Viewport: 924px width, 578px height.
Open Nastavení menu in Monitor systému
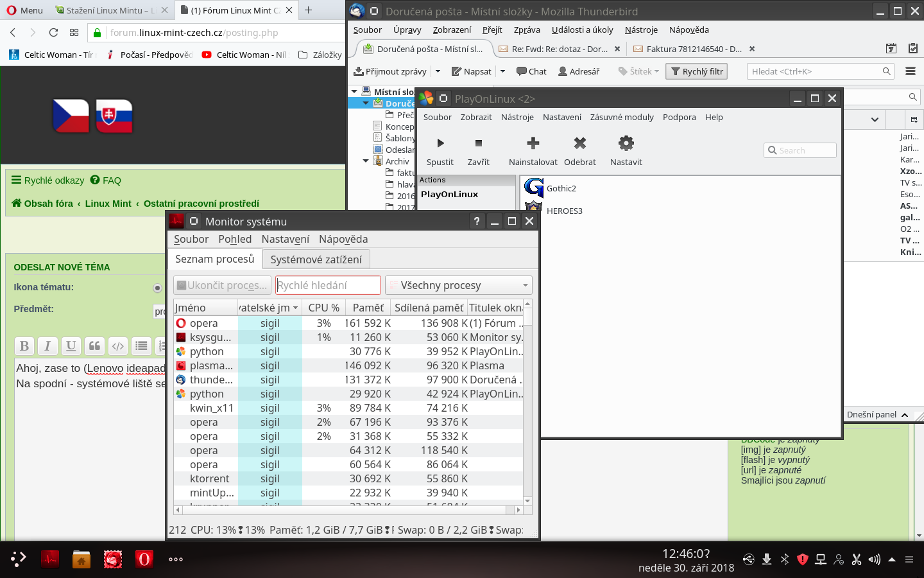pyautogui.click(x=285, y=239)
